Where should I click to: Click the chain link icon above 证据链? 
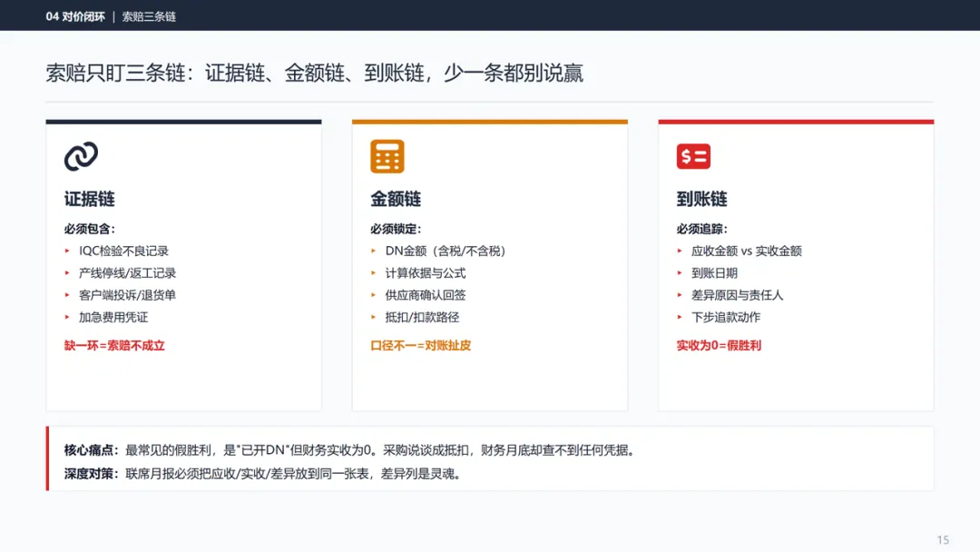click(x=82, y=156)
